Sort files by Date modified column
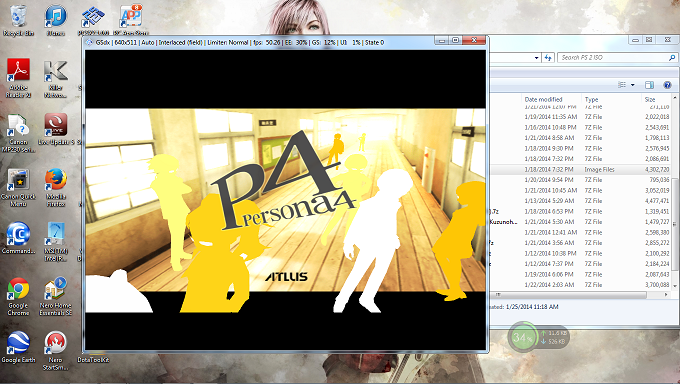The height and width of the screenshot is (384, 680). (543, 99)
